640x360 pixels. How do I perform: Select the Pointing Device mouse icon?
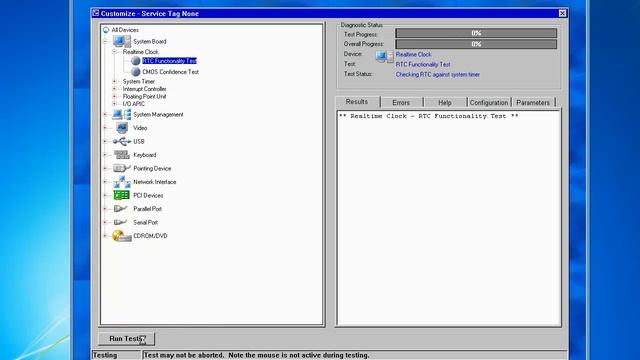[x=122, y=168]
